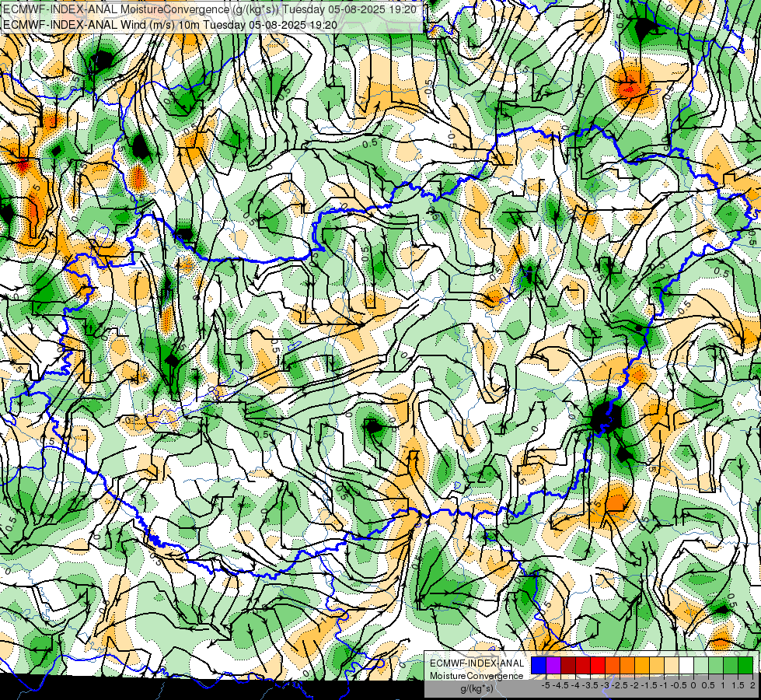The height and width of the screenshot is (700, 761).
Task: Click the legend unit g/(kg*s)
Action: point(476,688)
